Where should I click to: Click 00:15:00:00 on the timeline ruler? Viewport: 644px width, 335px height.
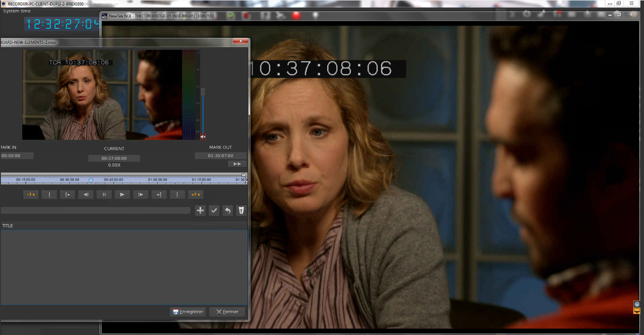point(26,180)
